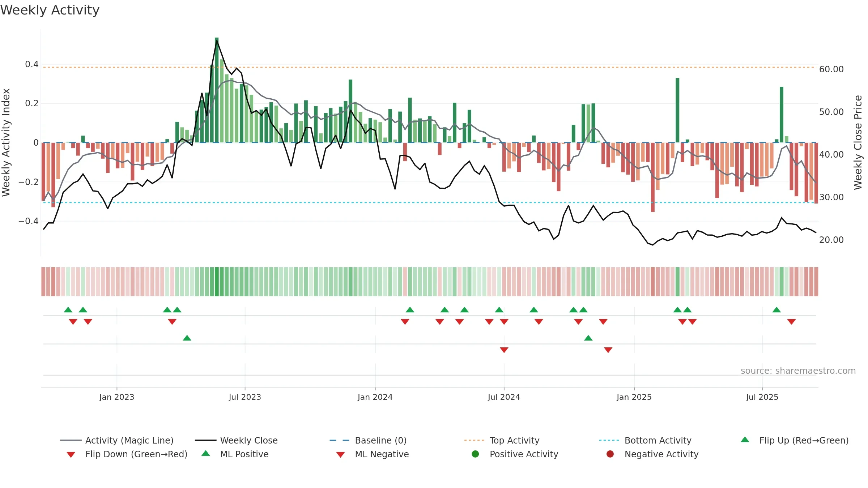The image size is (868, 488).
Task: Toggle the Baseline (0) legend entry
Action: tap(368, 440)
